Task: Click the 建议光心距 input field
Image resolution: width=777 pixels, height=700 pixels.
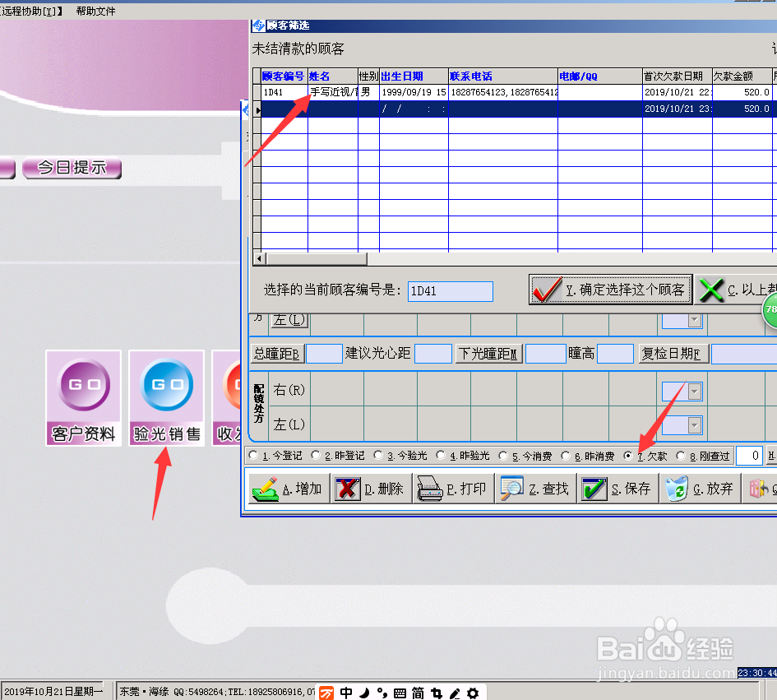Action: point(433,354)
